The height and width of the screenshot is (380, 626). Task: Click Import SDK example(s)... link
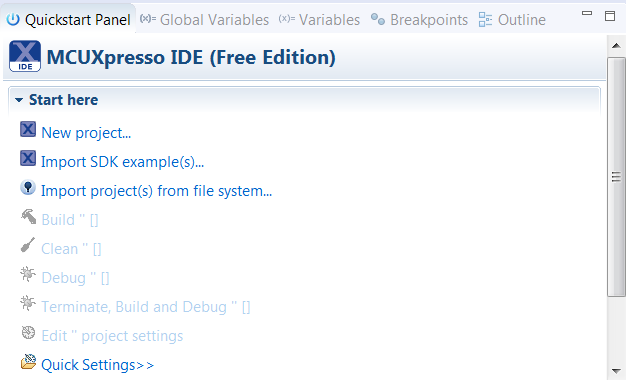point(123,162)
